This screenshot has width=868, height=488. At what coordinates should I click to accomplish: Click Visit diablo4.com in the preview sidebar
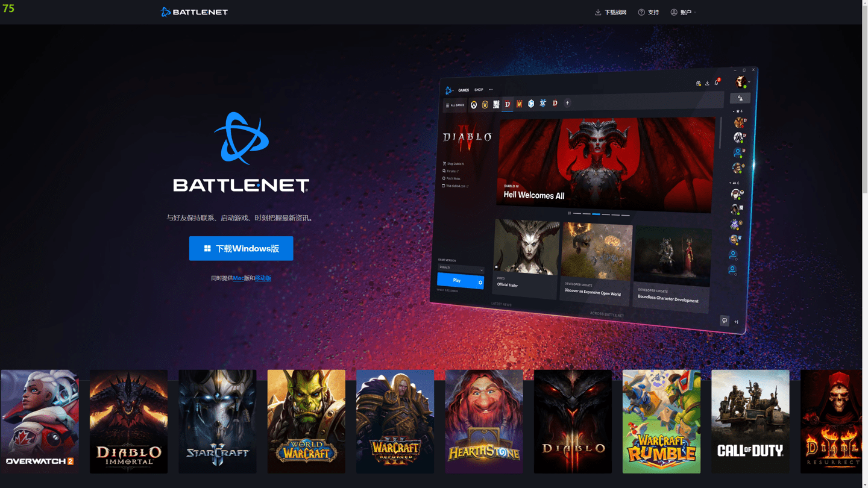(456, 186)
